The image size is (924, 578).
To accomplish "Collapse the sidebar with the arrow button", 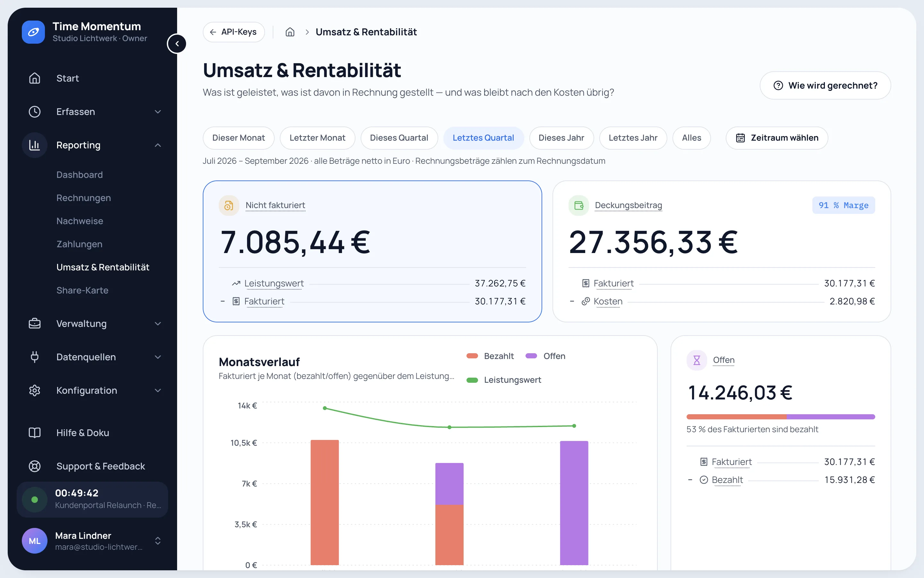I will tap(177, 44).
